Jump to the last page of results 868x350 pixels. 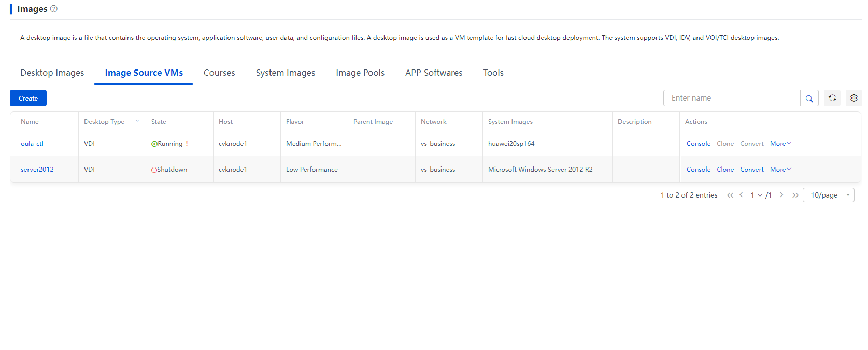pyautogui.click(x=795, y=195)
